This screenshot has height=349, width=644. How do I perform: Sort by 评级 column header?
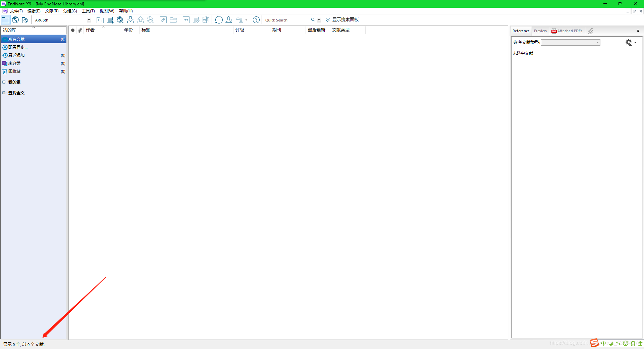252,30
